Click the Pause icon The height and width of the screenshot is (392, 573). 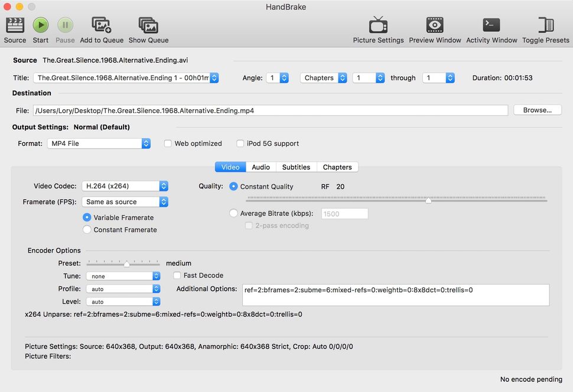(x=65, y=25)
